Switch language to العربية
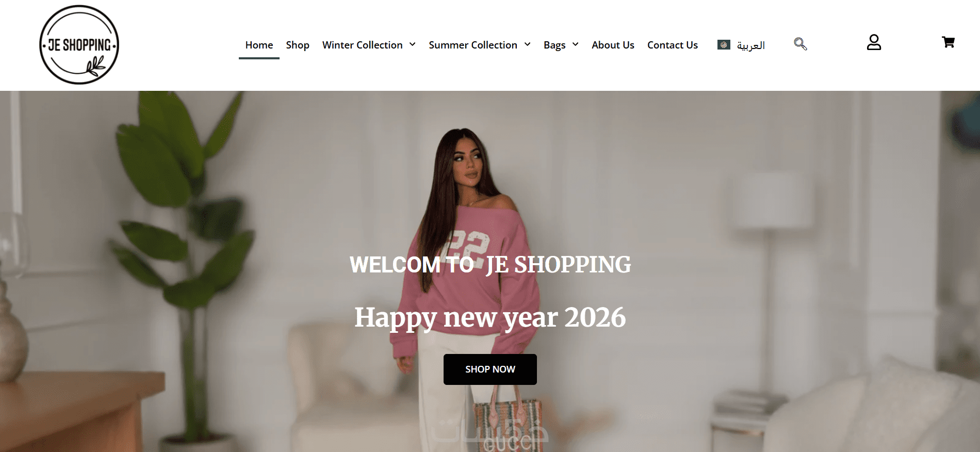Viewport: 980px width, 452px height. 750,45
